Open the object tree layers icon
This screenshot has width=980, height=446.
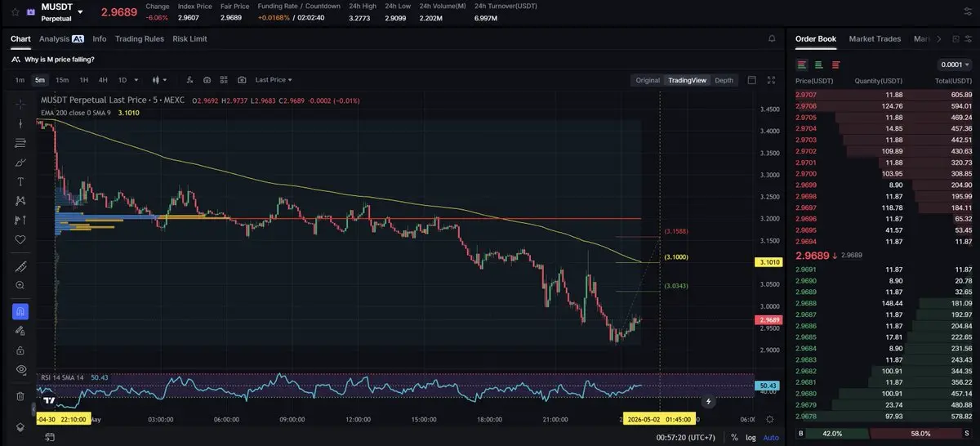click(x=20, y=427)
